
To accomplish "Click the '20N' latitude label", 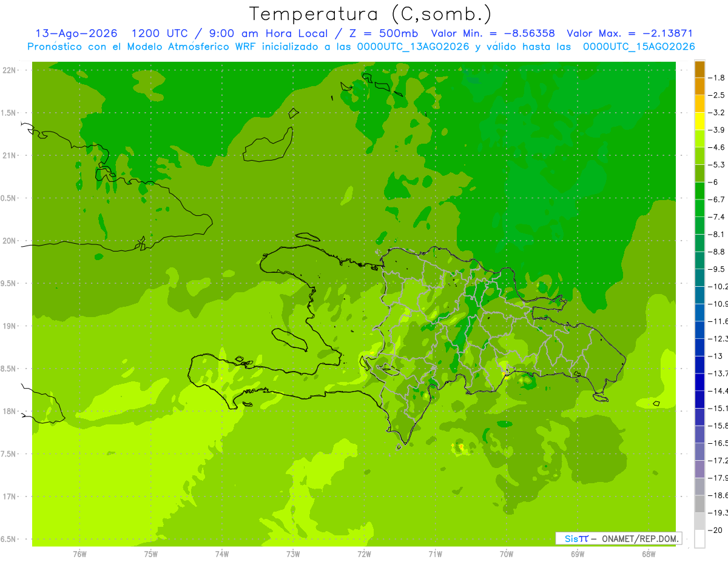I will coord(9,241).
